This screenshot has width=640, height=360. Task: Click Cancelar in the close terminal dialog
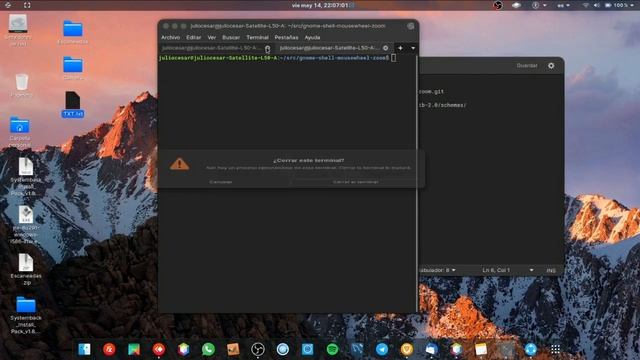[x=221, y=182]
